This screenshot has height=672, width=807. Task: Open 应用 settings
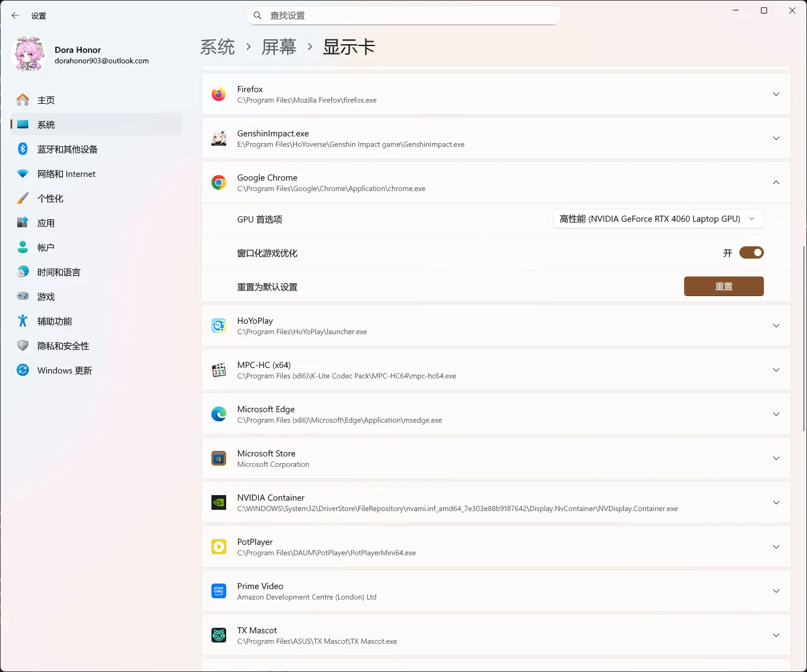[96, 222]
